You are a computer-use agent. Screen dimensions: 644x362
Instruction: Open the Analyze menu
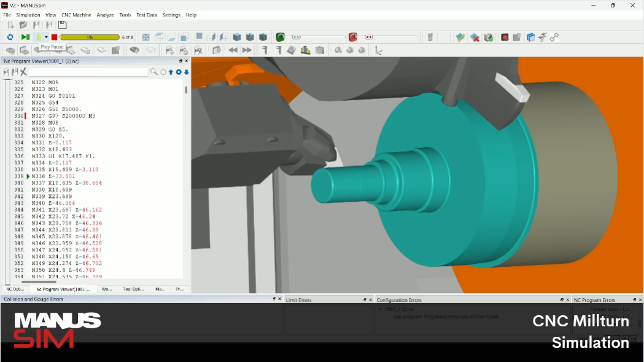[105, 15]
